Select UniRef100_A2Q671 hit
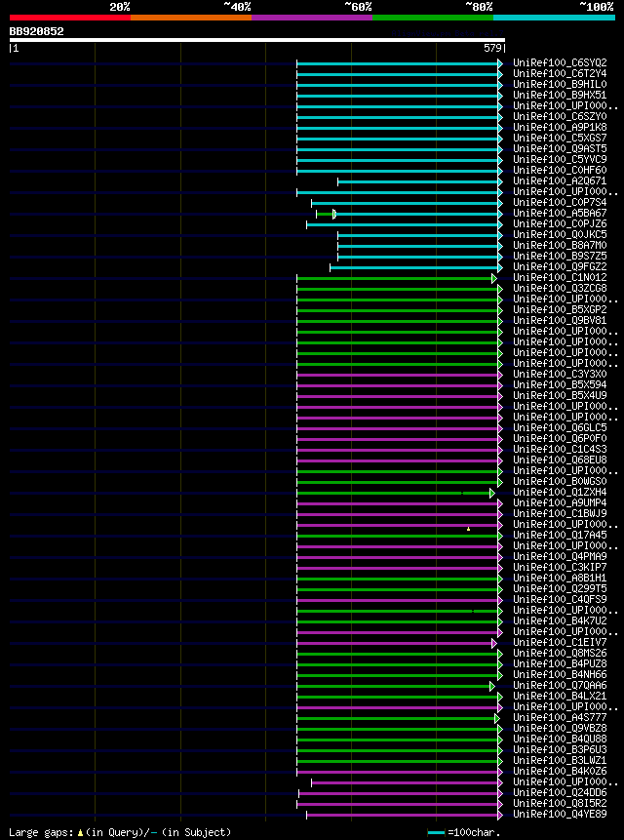This screenshot has width=624, height=840. (x=560, y=181)
